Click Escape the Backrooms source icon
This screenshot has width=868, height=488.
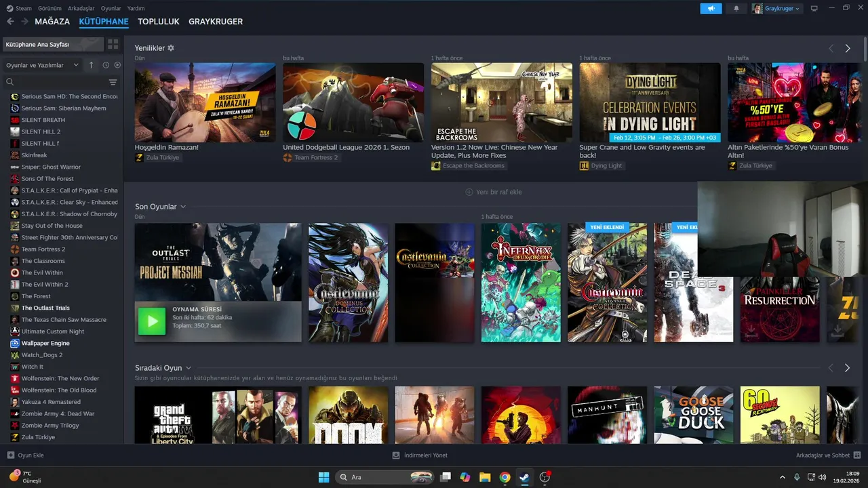coord(436,165)
